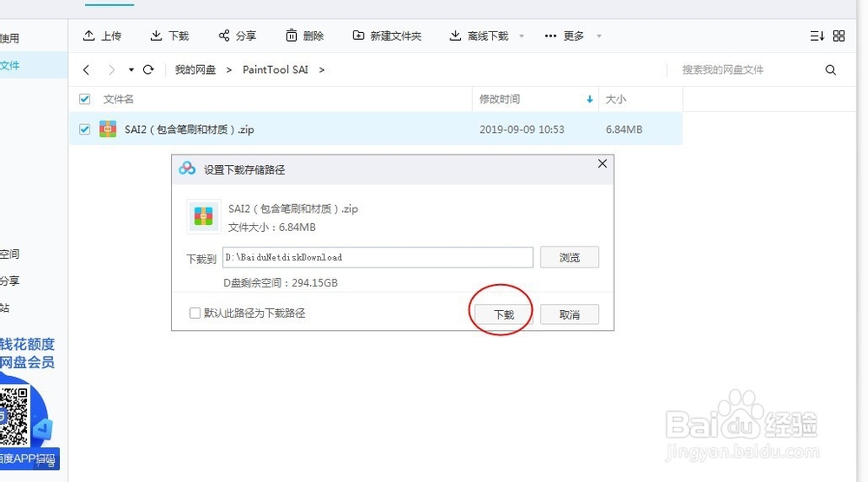Open the More (更多) menu
This screenshot has width=868, height=482.
tap(564, 36)
